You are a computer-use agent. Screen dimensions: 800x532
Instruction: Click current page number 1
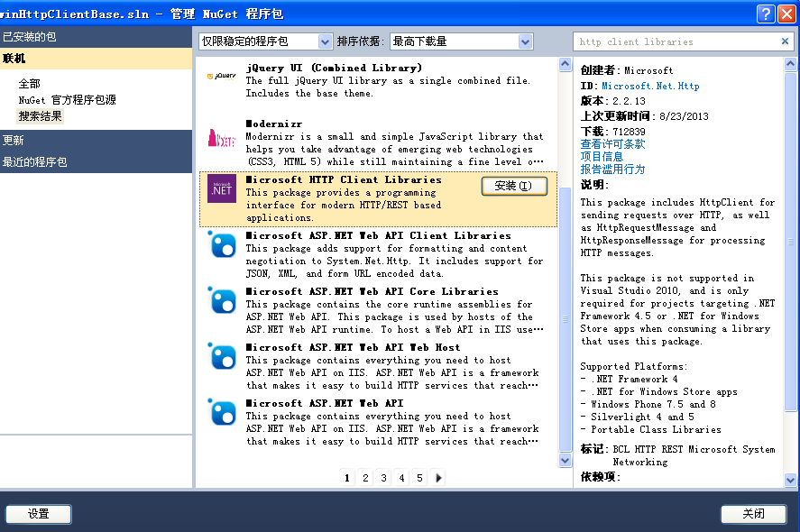click(x=347, y=478)
